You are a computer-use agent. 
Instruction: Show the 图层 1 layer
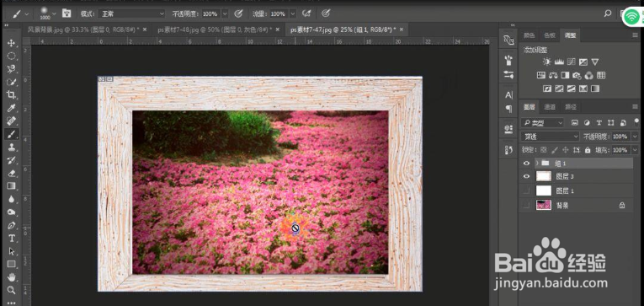526,191
